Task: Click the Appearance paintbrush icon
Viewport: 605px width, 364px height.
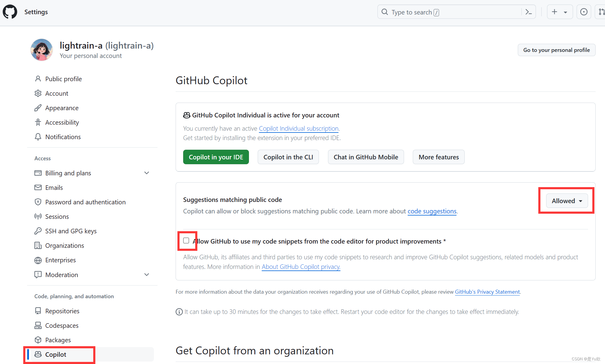Action: point(38,108)
